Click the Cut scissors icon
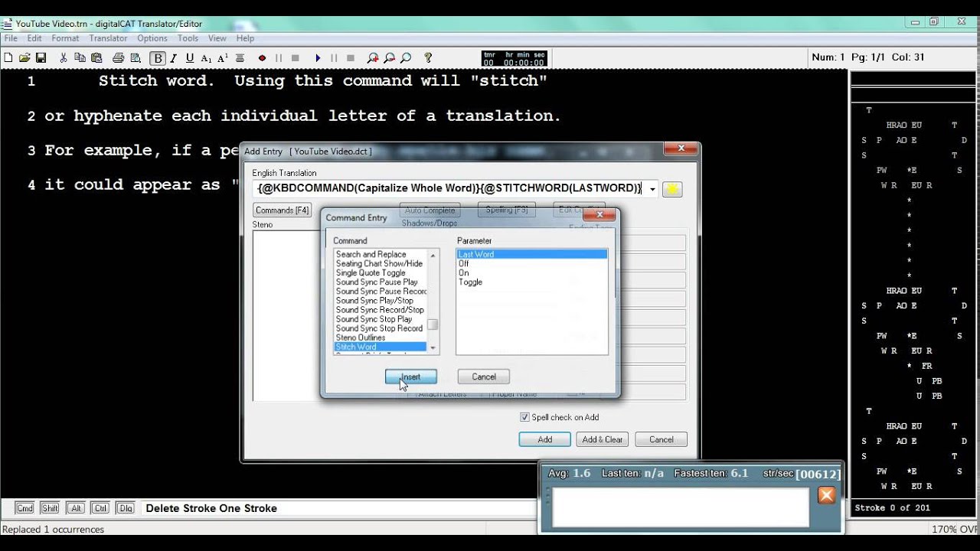Screen dimensions: 980x551 63,58
